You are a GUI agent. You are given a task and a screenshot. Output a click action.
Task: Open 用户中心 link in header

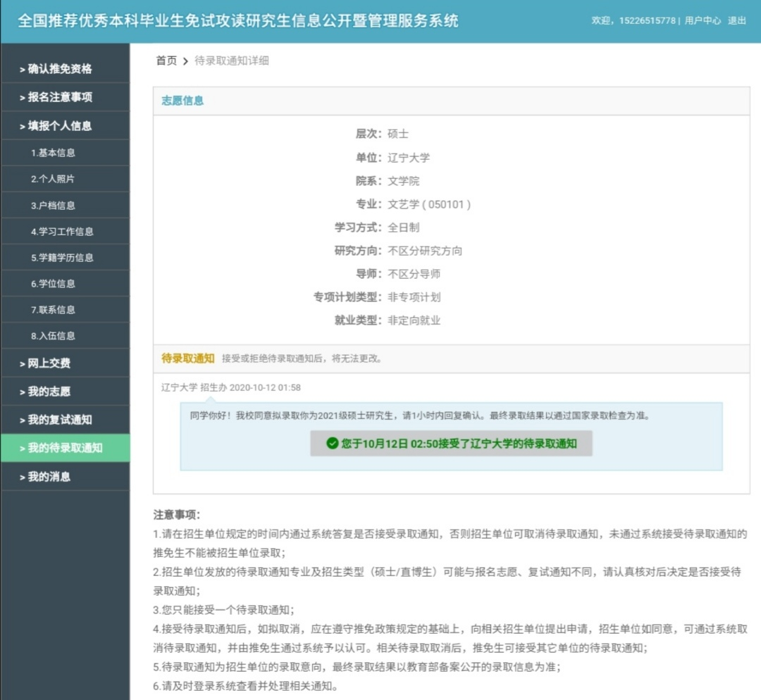point(703,21)
